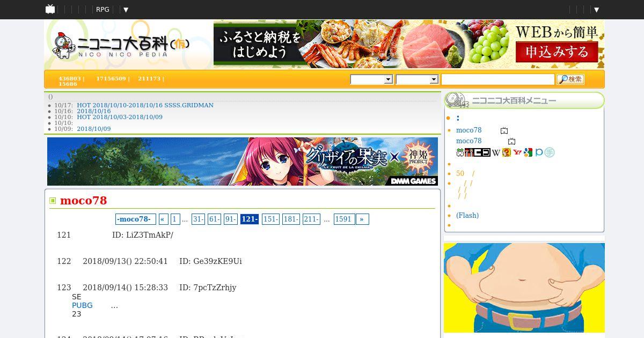Select current page 121-
The image size is (644, 338).
(x=250, y=219)
